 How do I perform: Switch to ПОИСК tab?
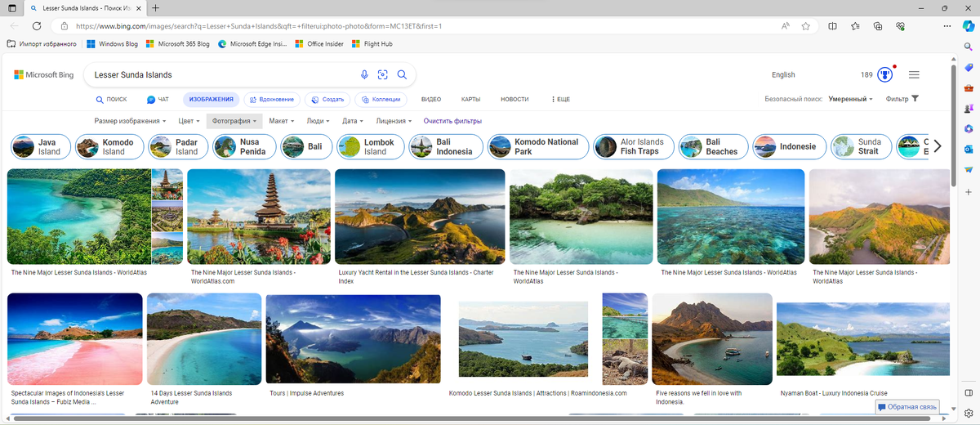coord(111,99)
